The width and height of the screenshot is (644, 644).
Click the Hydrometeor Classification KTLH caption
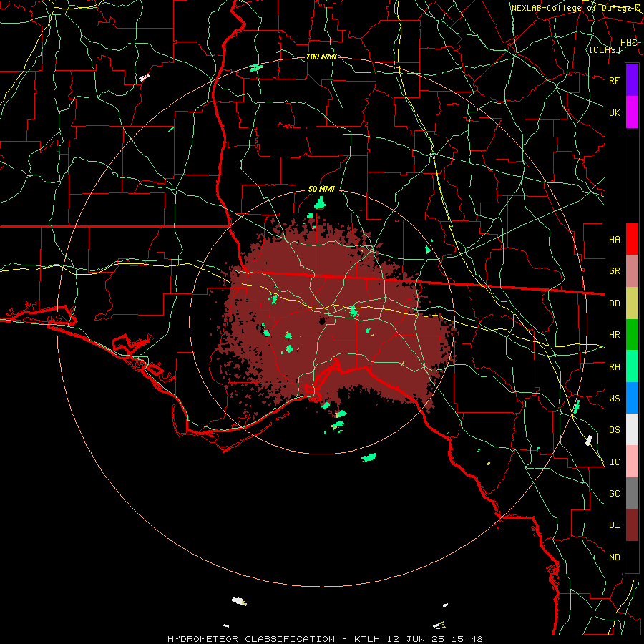(x=325, y=639)
